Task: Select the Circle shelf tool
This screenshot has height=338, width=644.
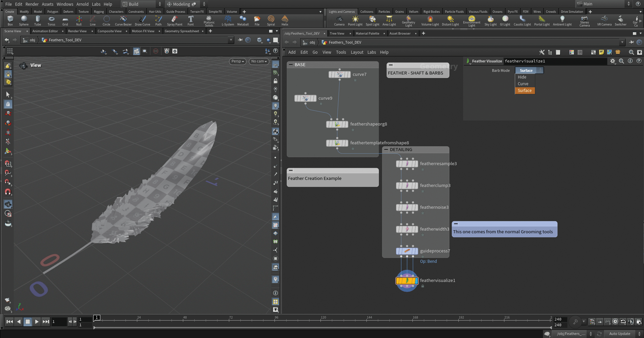Action: click(x=106, y=20)
